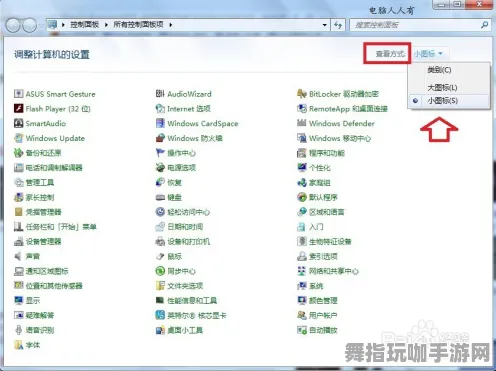Open the 备份和还原 icon
Screen dimensions: 496x371
(x=18, y=153)
